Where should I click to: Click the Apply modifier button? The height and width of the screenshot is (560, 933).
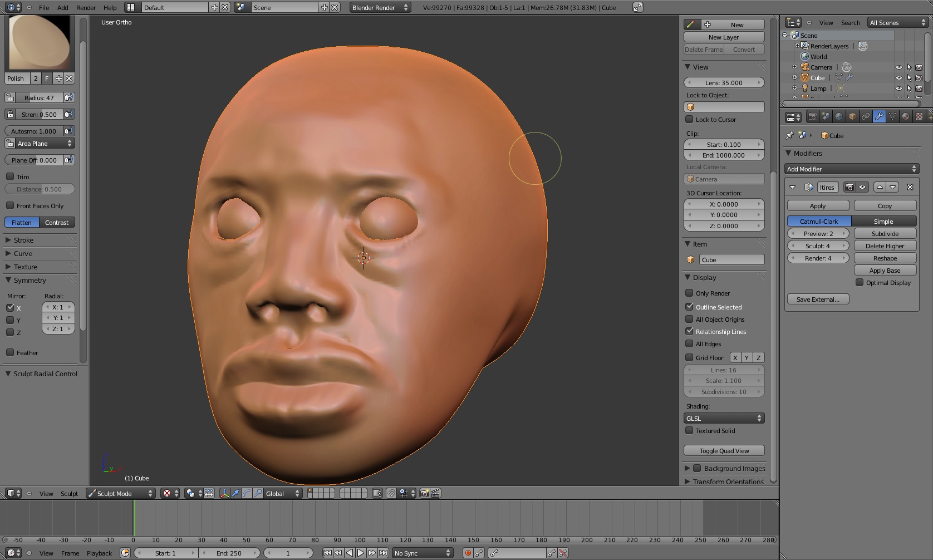818,205
